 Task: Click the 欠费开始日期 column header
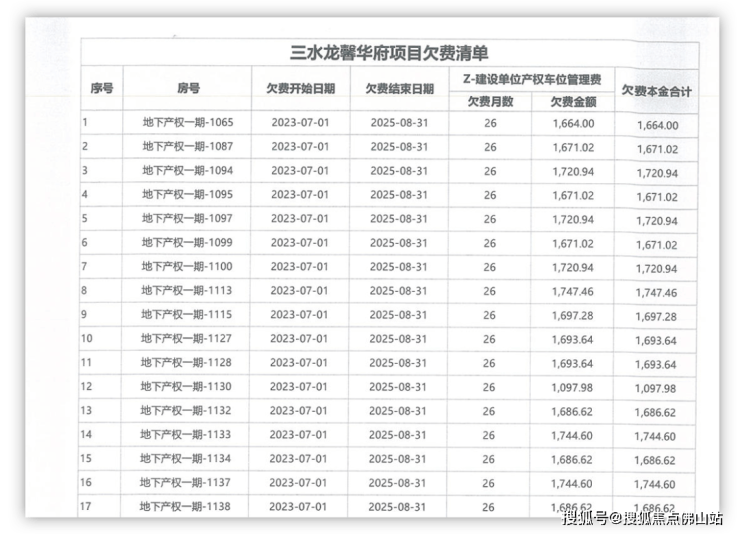click(x=301, y=89)
